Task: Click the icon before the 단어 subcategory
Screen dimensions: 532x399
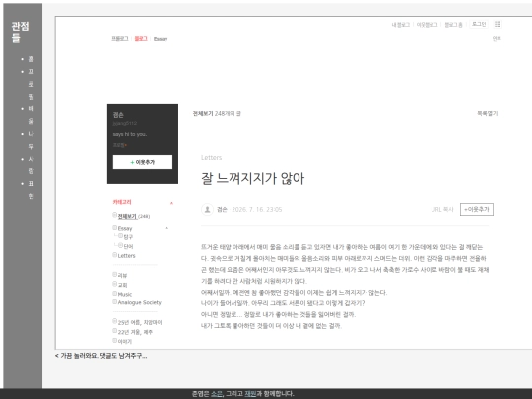Action: click(120, 245)
